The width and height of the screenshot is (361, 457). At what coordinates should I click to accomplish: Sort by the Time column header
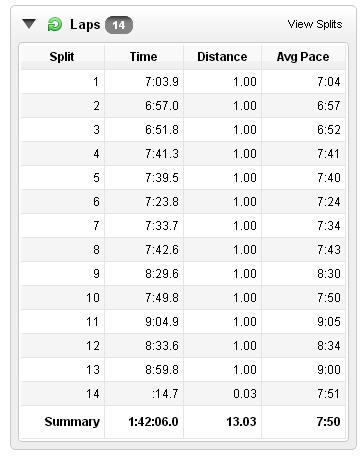(x=143, y=57)
